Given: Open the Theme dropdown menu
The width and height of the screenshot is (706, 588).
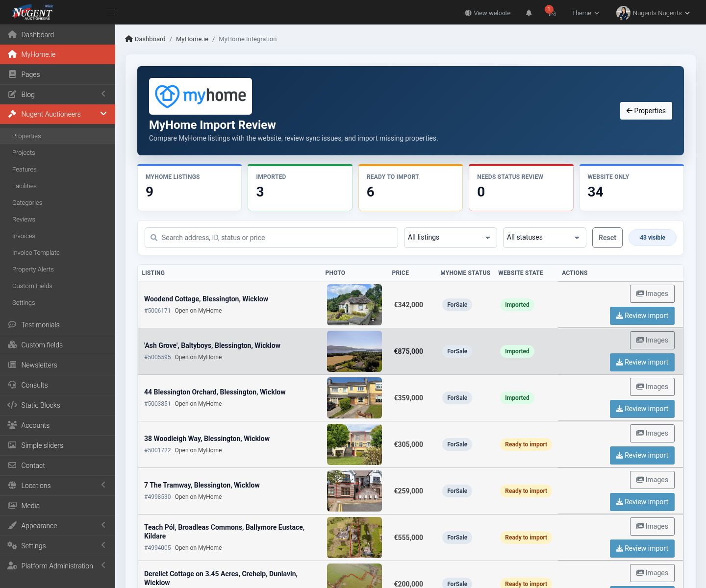Looking at the screenshot, I should point(585,13).
